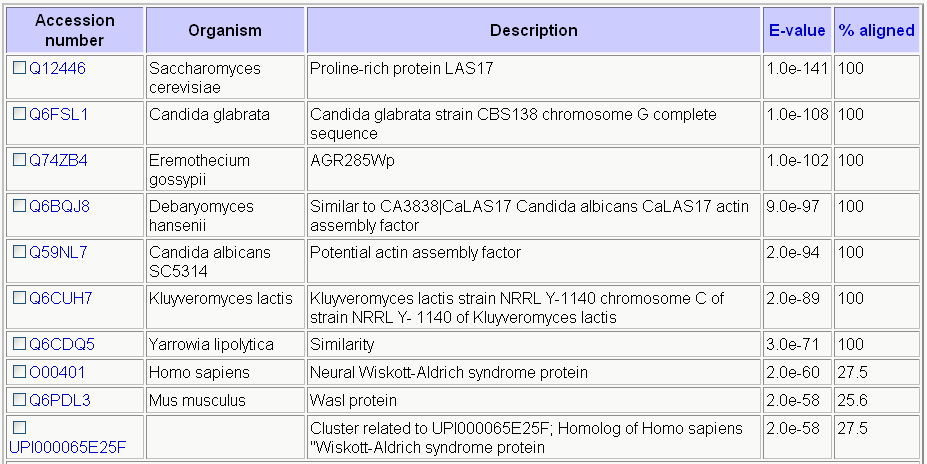
Task: Select the Q6FSL1 row checkbox
Action: click(20, 115)
